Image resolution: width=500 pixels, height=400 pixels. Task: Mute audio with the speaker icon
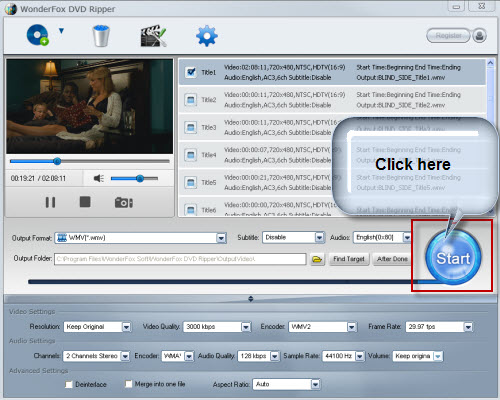pos(99,179)
